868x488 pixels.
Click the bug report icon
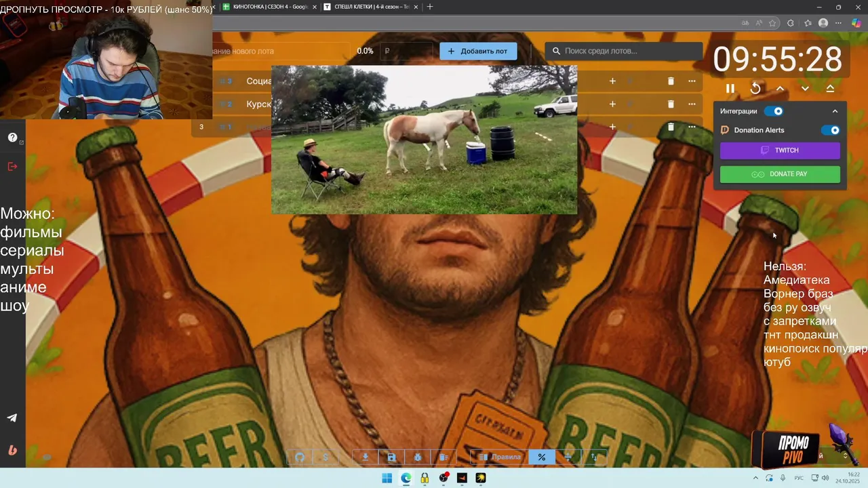coord(418,457)
